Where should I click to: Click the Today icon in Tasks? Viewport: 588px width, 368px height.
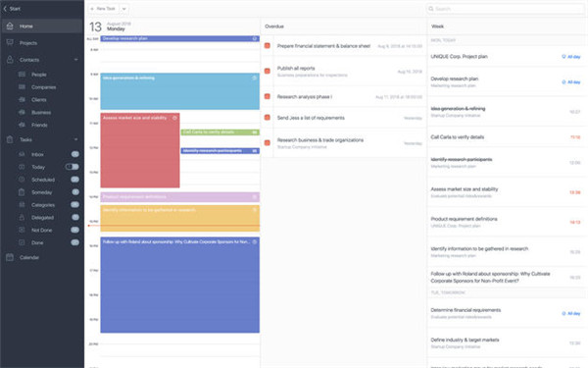(22, 167)
